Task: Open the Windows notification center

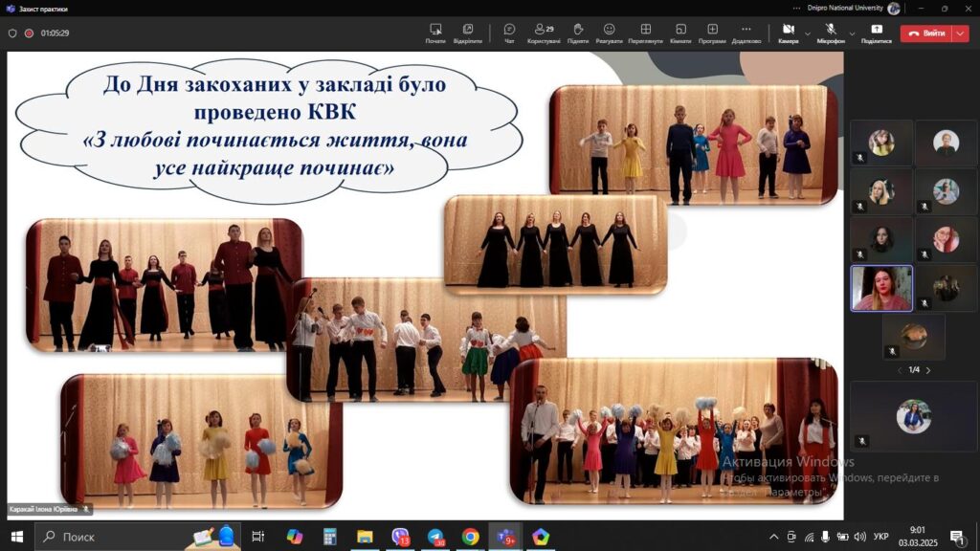Action: 957,537
